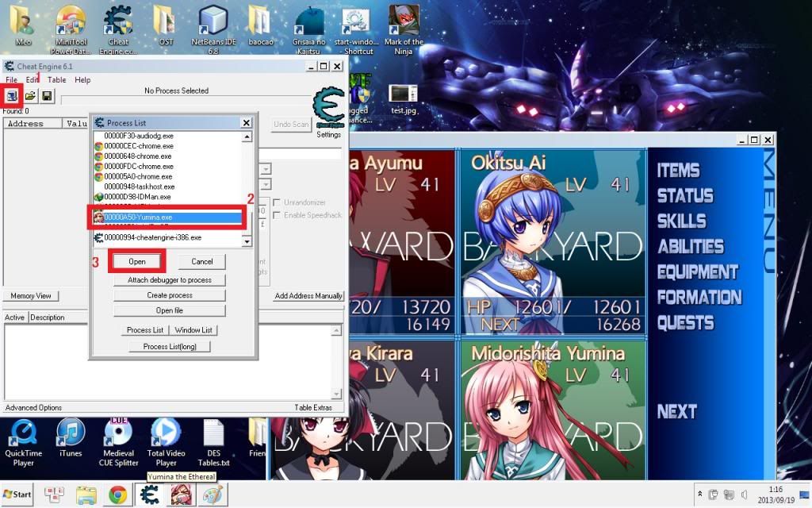Choose ABILITIES in the game menu
Screen dimensions: 812x508
point(691,247)
